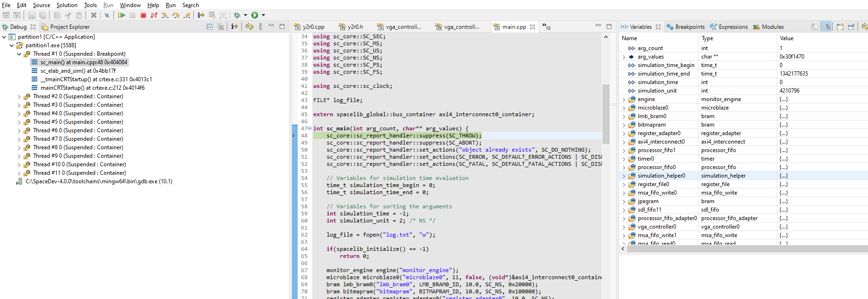Expand Thread #2 in Debug tree
The height and width of the screenshot is (299, 868).
(x=19, y=97)
